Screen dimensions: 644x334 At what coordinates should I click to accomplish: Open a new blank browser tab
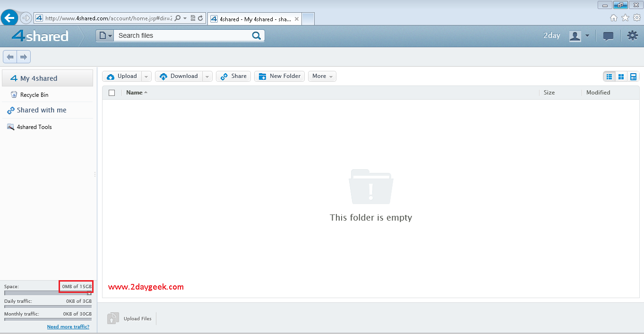[308, 19]
